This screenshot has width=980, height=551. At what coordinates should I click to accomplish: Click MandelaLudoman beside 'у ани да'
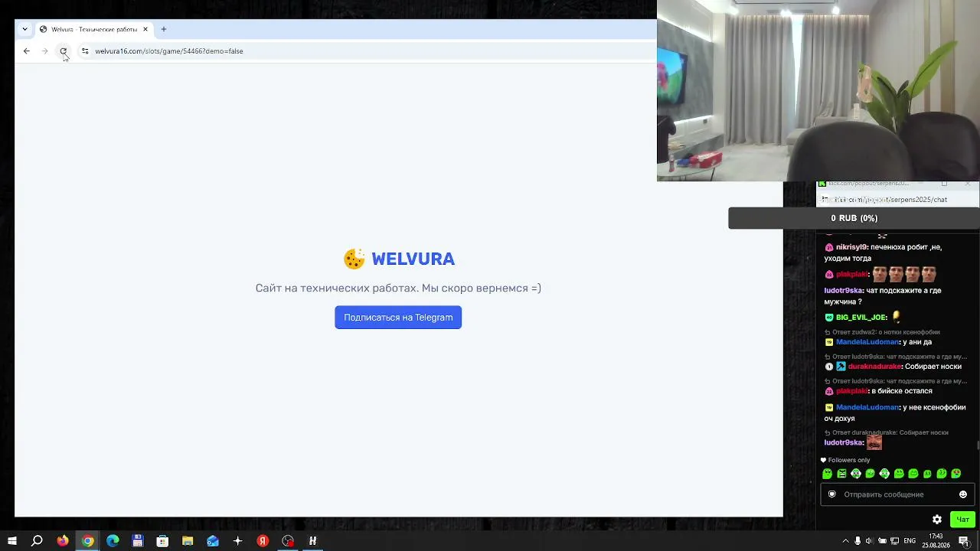tap(867, 342)
